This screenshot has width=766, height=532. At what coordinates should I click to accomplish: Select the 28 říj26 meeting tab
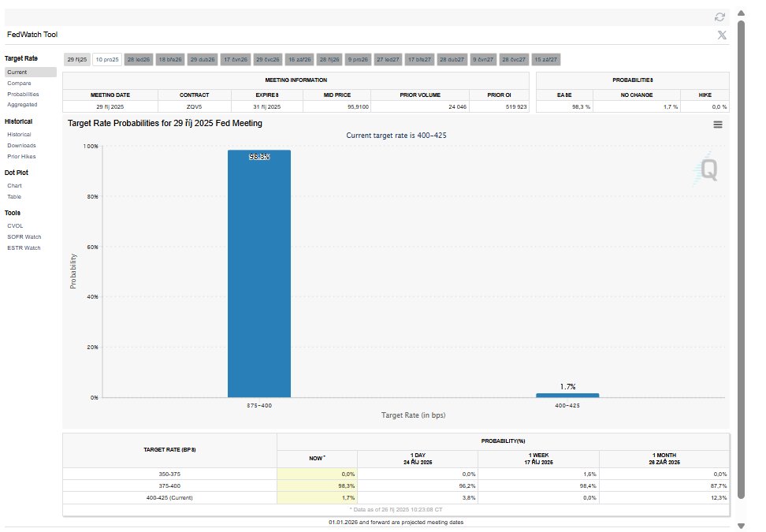[329, 60]
